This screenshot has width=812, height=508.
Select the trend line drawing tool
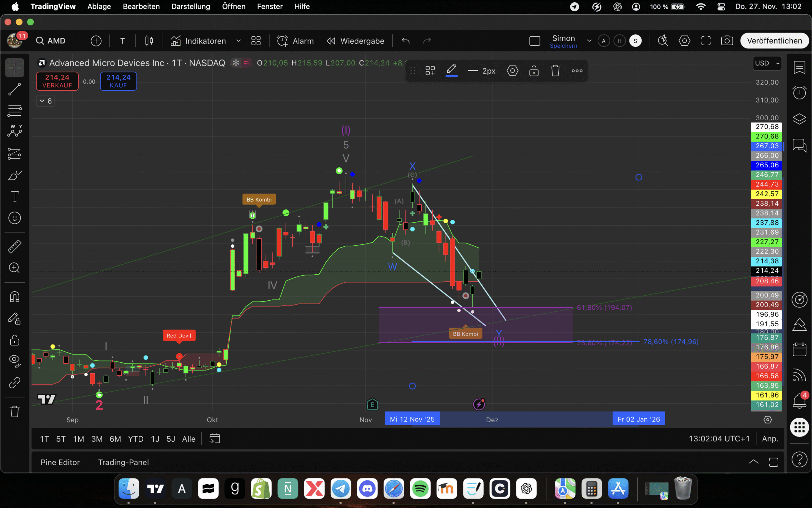tap(14, 89)
